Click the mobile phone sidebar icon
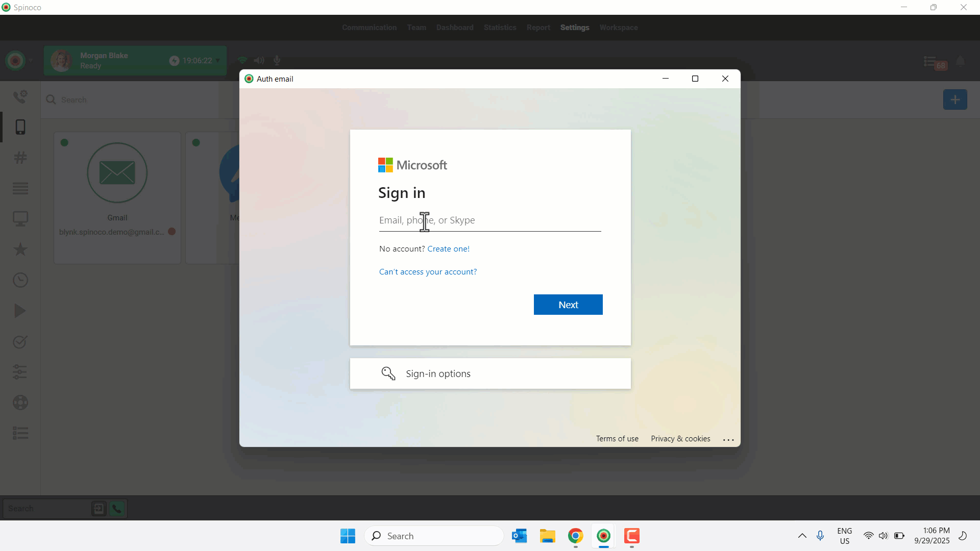 click(x=20, y=127)
